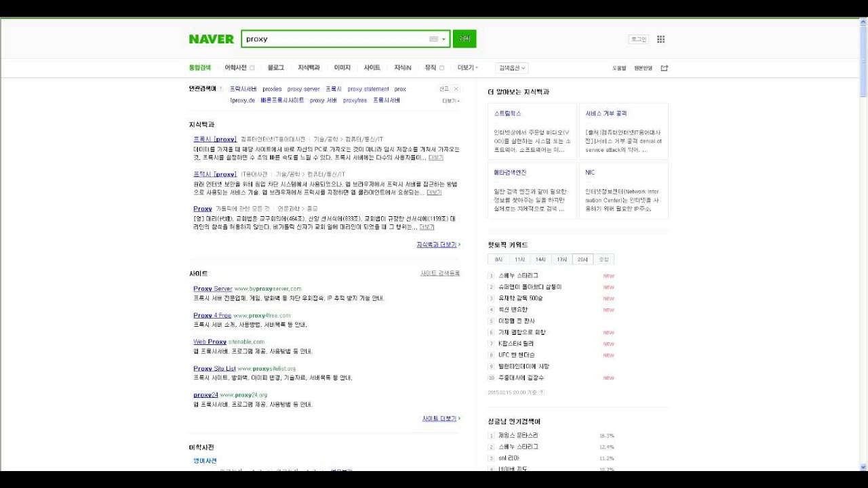This screenshot has width=868, height=488.
Task: Select the 지식iN tab
Action: coord(403,68)
